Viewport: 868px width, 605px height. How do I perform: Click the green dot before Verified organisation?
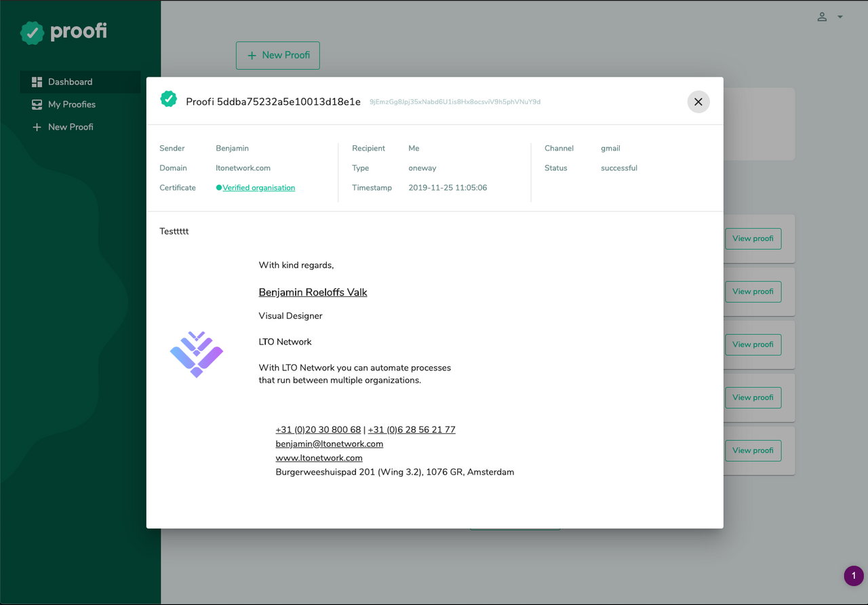(x=219, y=188)
